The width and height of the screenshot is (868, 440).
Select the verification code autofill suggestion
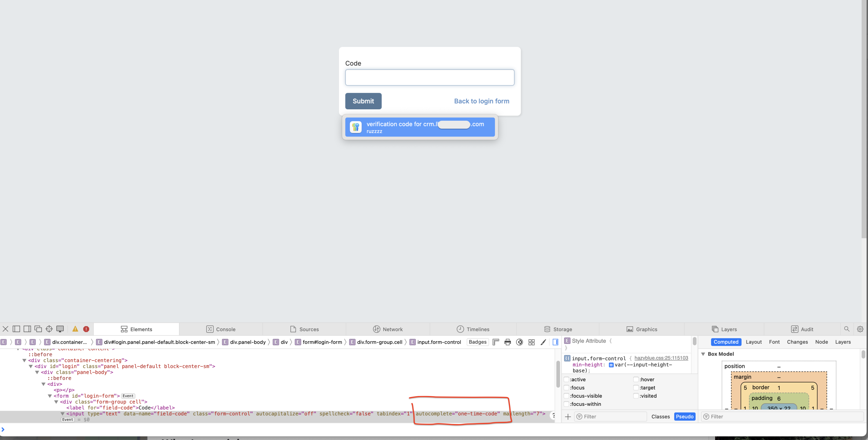tap(420, 127)
